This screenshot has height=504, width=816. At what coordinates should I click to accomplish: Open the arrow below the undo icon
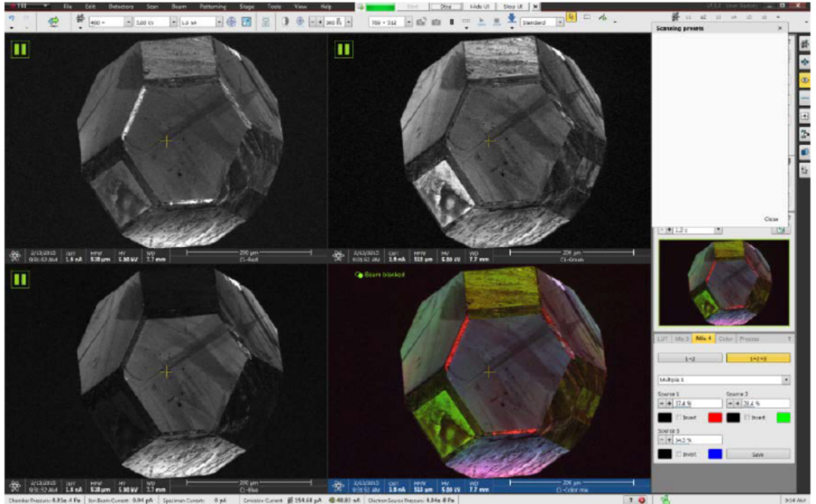(12, 28)
